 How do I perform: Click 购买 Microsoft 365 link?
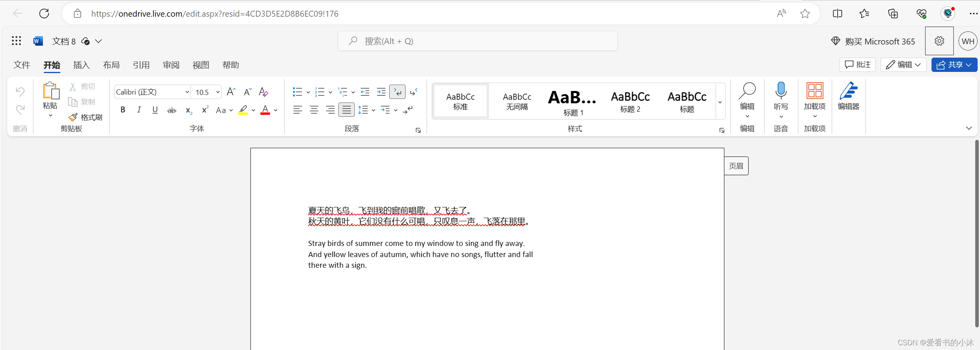[x=873, y=41]
